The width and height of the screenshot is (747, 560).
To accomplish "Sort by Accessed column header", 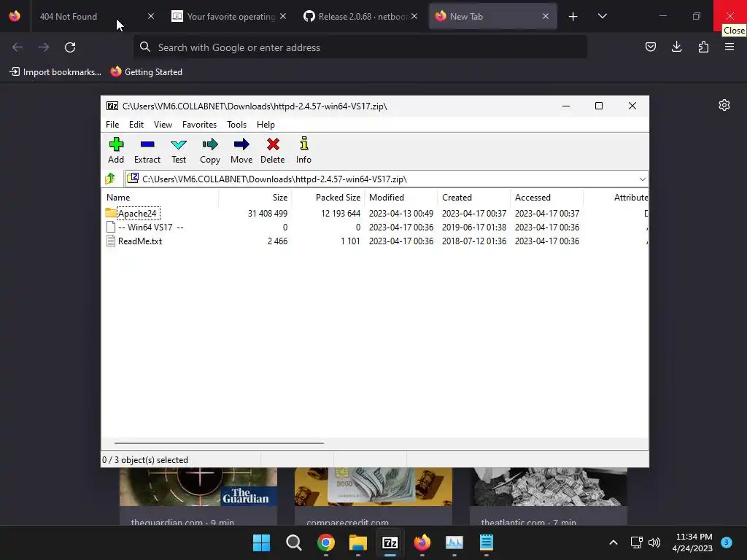I will pyautogui.click(x=547, y=197).
